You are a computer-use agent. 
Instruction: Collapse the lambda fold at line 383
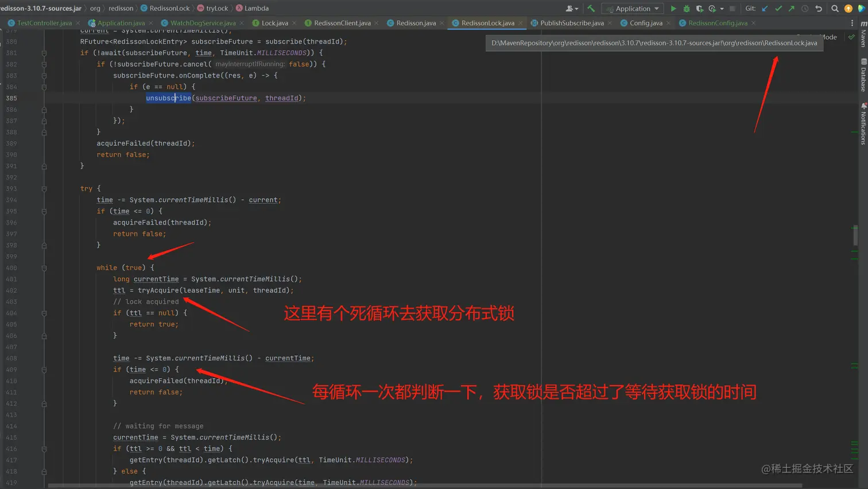click(x=44, y=75)
